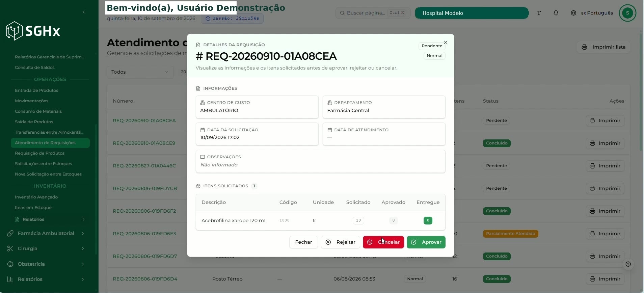This screenshot has height=293, width=644.
Task: Click the printer icon in Imprimir lista
Action: coord(585,47)
